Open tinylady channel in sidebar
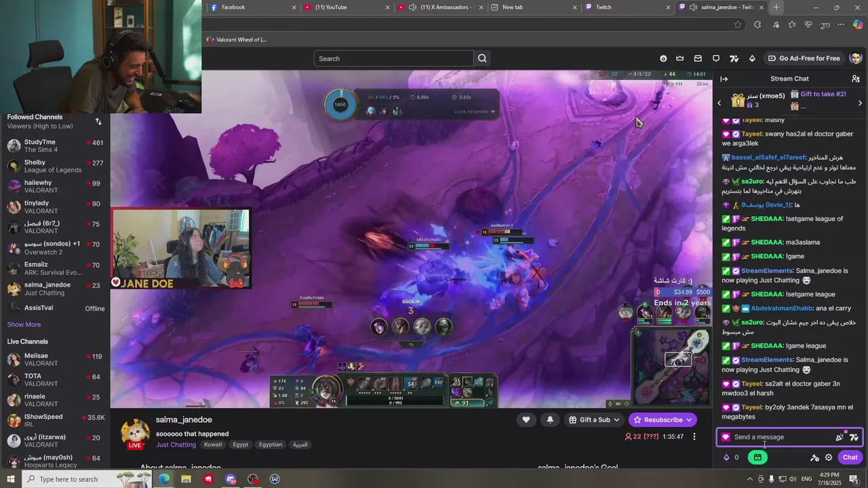This screenshot has height=488, width=868. point(55,207)
